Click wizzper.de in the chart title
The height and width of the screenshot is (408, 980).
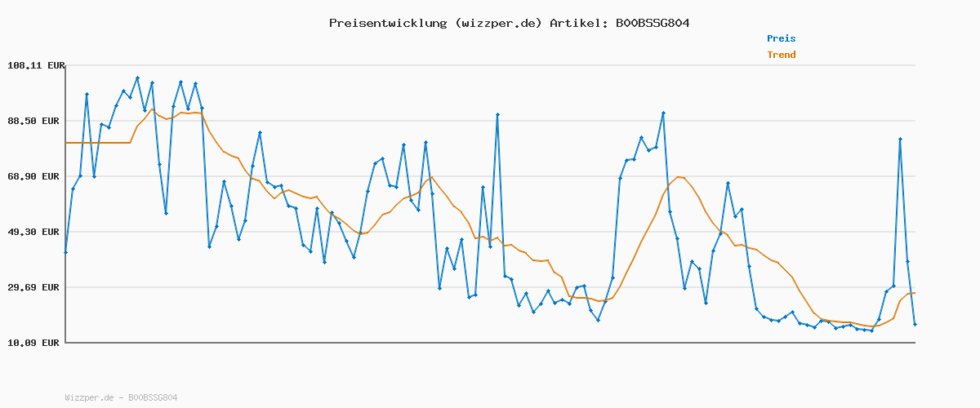point(497,23)
